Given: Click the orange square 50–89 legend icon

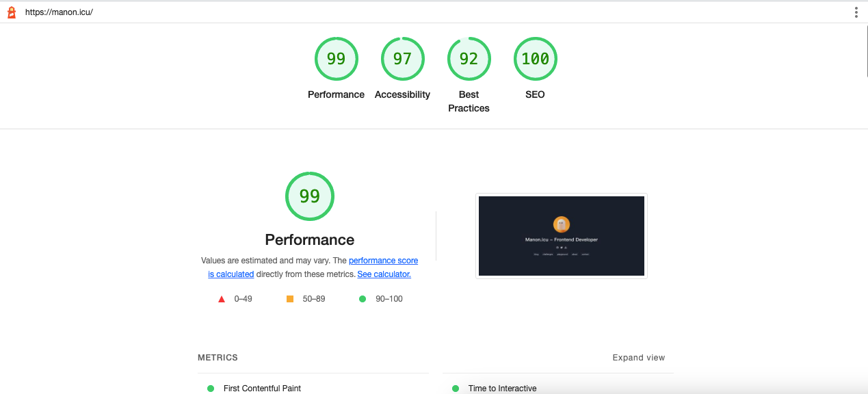Looking at the screenshot, I should coord(291,298).
